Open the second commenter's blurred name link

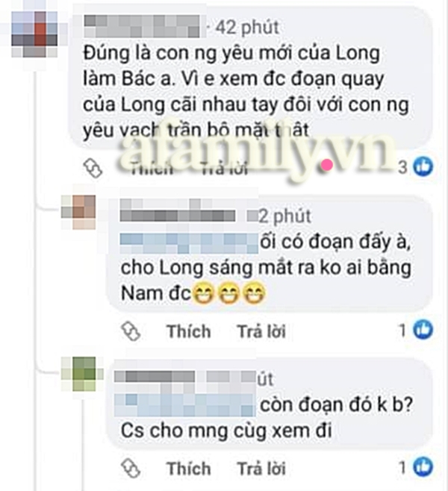pyautogui.click(x=178, y=210)
